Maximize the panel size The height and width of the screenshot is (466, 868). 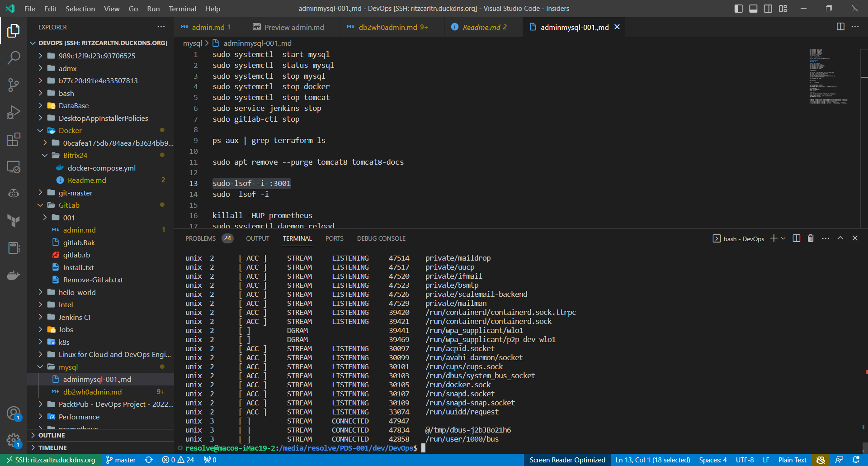coord(840,238)
